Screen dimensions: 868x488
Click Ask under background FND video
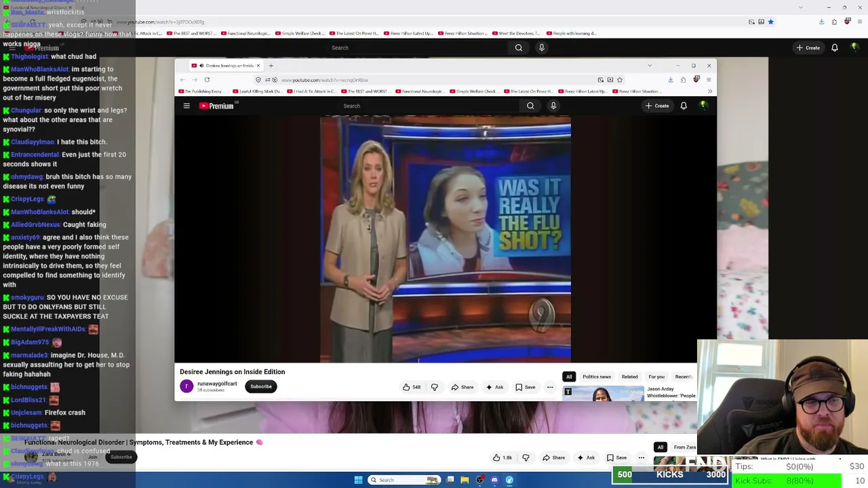586,457
